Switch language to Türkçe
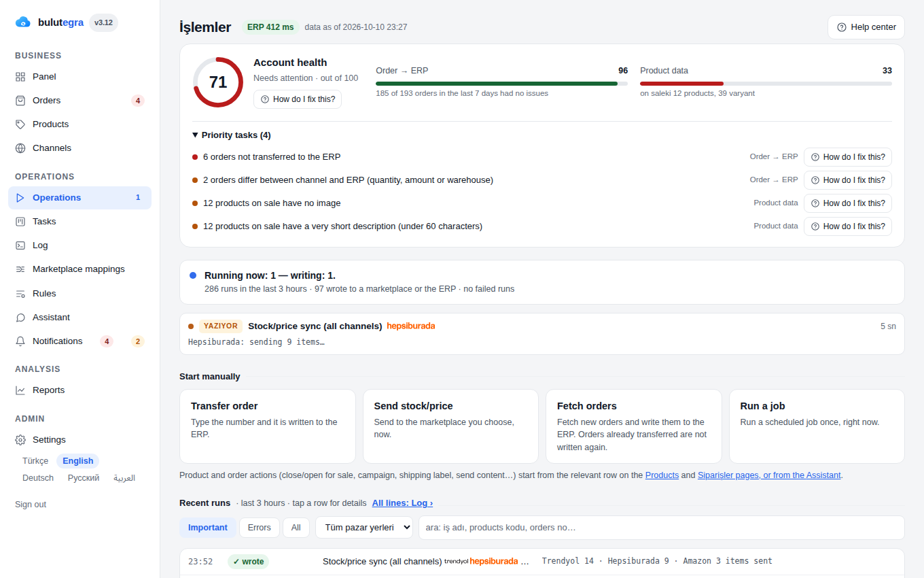Viewport: 924px width, 578px height. 35,461
